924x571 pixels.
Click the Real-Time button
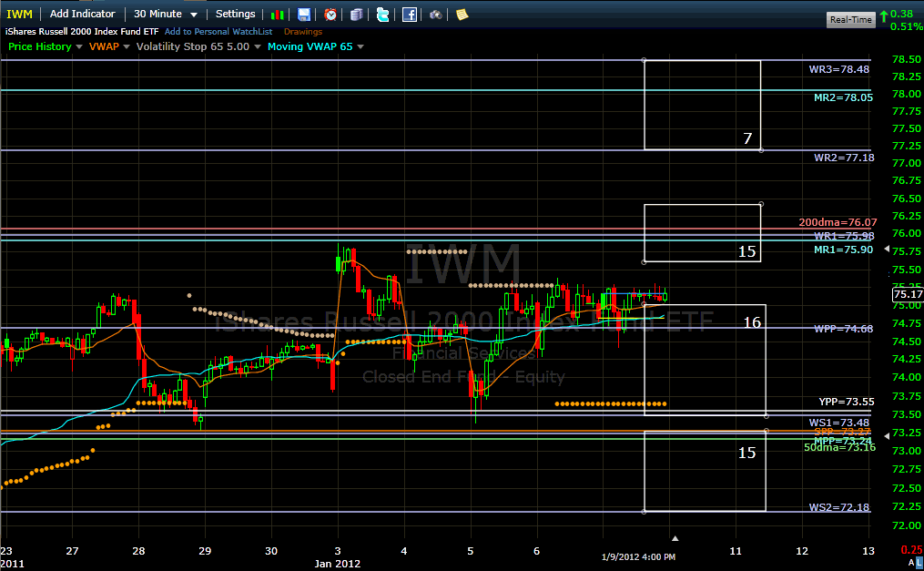click(x=850, y=19)
